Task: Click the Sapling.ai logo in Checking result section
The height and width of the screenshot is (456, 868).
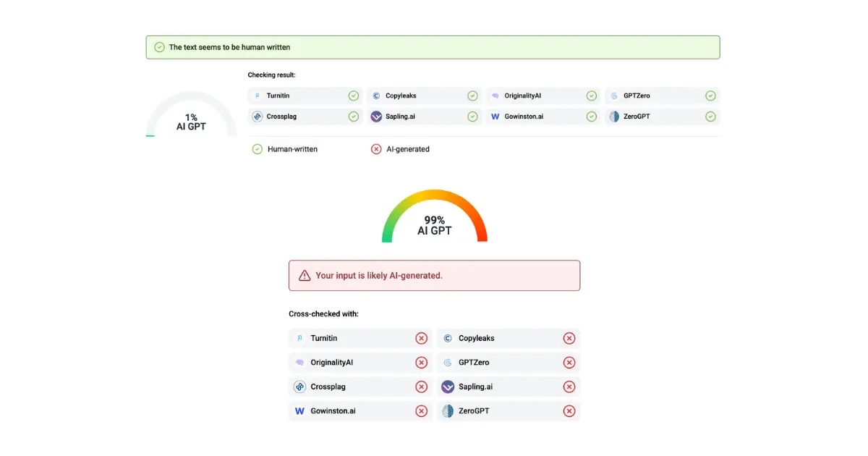Action: (x=376, y=116)
